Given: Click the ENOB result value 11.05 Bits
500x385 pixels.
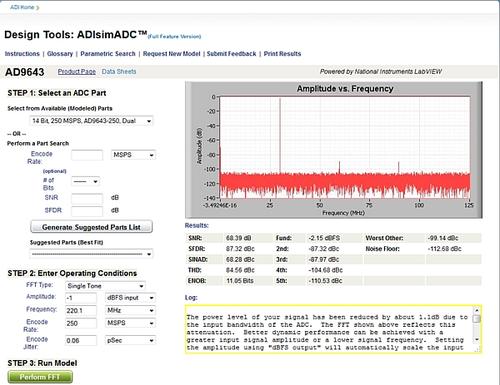Looking at the screenshot, I should point(240,281).
